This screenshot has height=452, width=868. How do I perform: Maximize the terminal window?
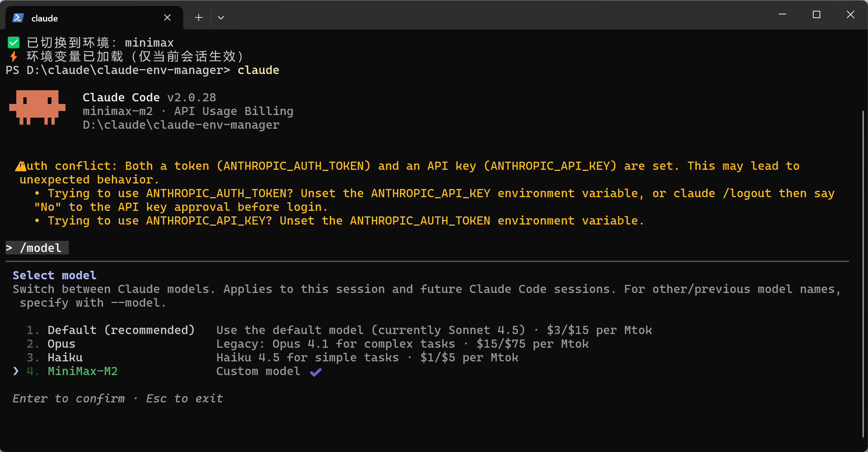pos(817,14)
